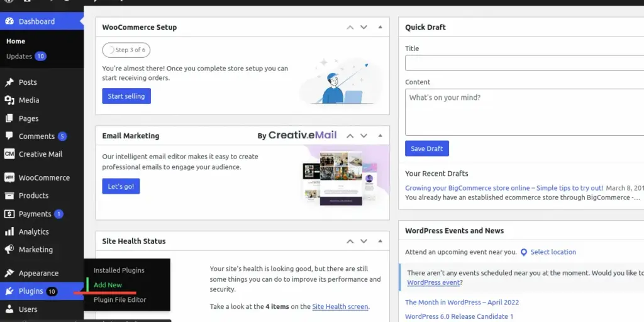Click the Dashboard gauge icon
Viewport: 644px width, 322px height.
coord(9,21)
